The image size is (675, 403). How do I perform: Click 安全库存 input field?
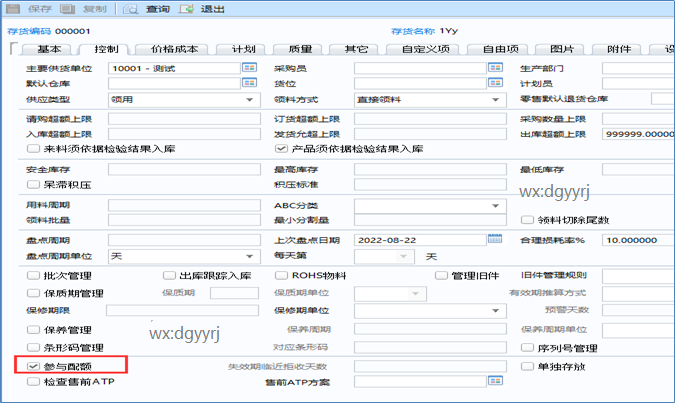tap(184, 169)
